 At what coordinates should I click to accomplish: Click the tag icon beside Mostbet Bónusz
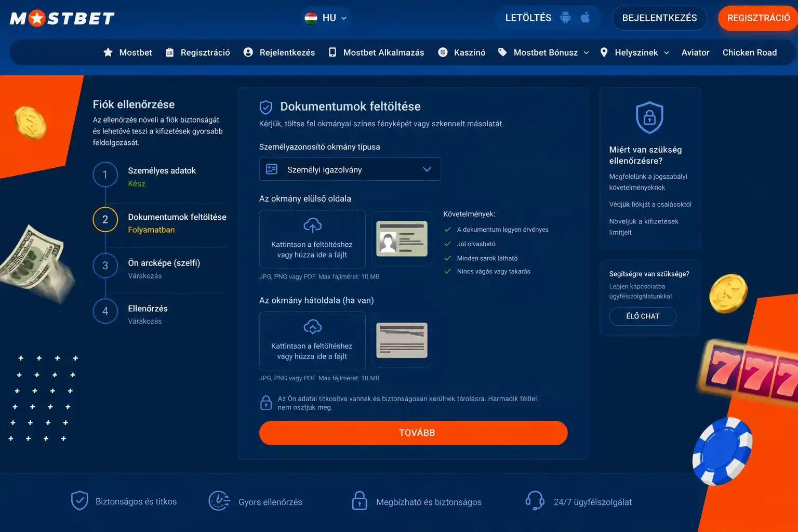502,52
